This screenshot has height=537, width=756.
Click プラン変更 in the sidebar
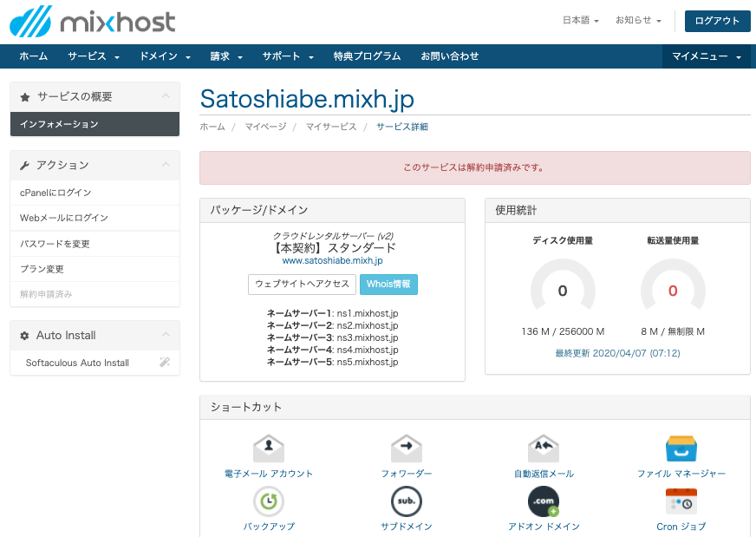(95, 269)
